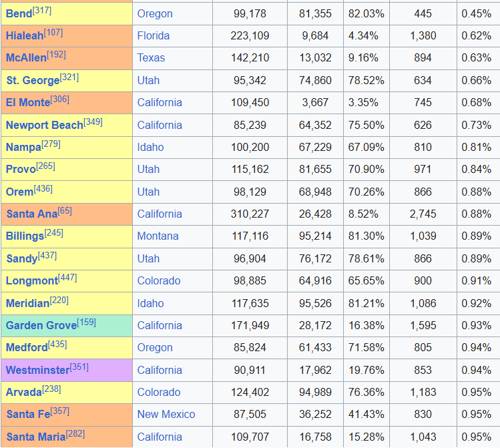Select the value 2,745 in Santa Ana row
500x448 pixels.
click(x=423, y=214)
